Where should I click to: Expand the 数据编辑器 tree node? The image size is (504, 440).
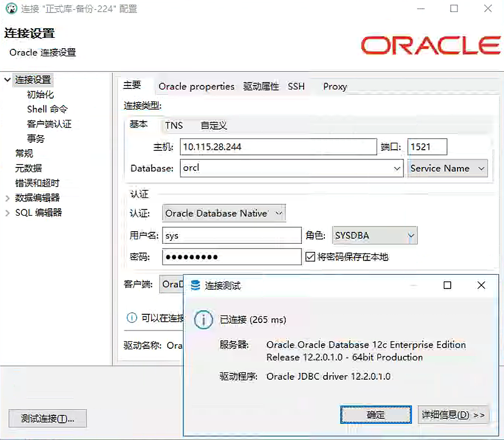[x=7, y=198]
